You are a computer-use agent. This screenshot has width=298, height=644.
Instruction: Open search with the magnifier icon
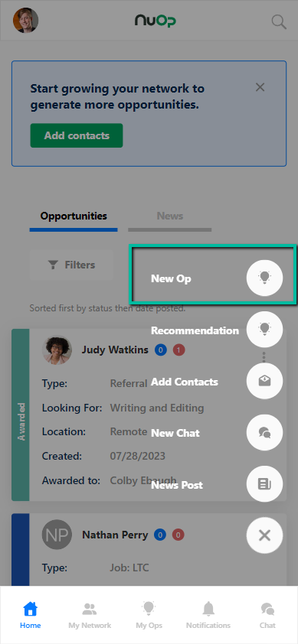(279, 21)
